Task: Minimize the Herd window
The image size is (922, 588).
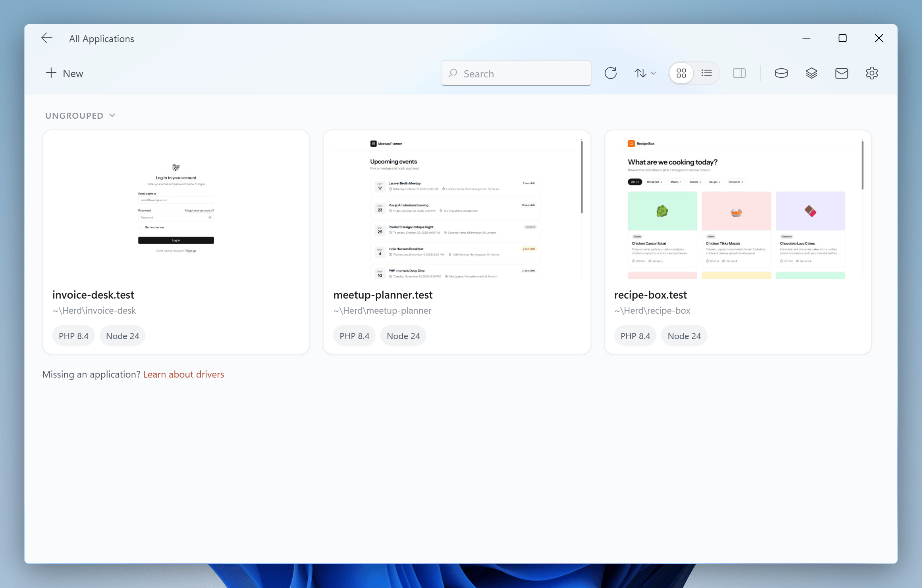Action: 806,38
